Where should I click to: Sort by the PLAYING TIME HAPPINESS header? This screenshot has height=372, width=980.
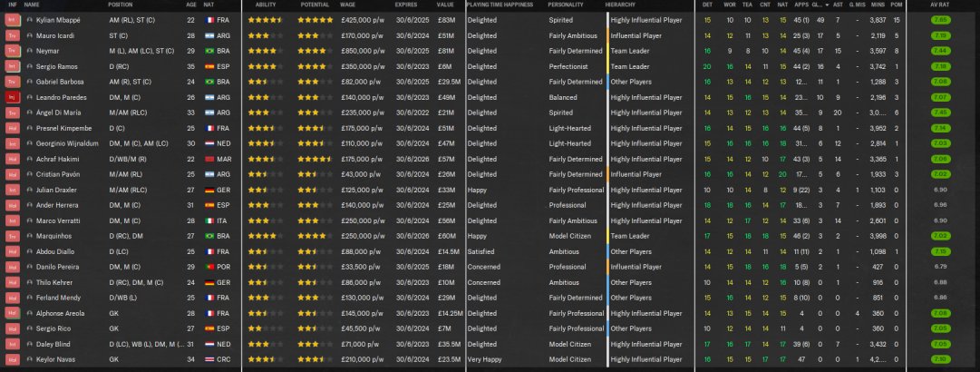coord(500,5)
